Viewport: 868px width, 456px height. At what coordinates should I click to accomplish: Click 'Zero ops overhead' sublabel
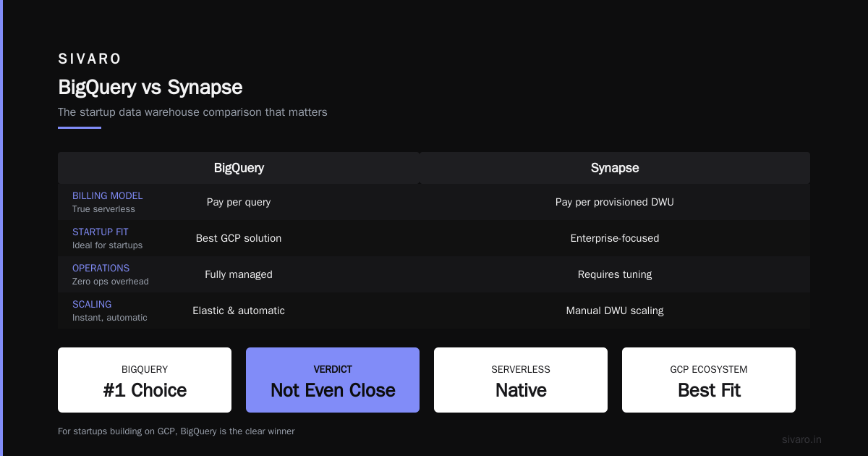click(110, 282)
